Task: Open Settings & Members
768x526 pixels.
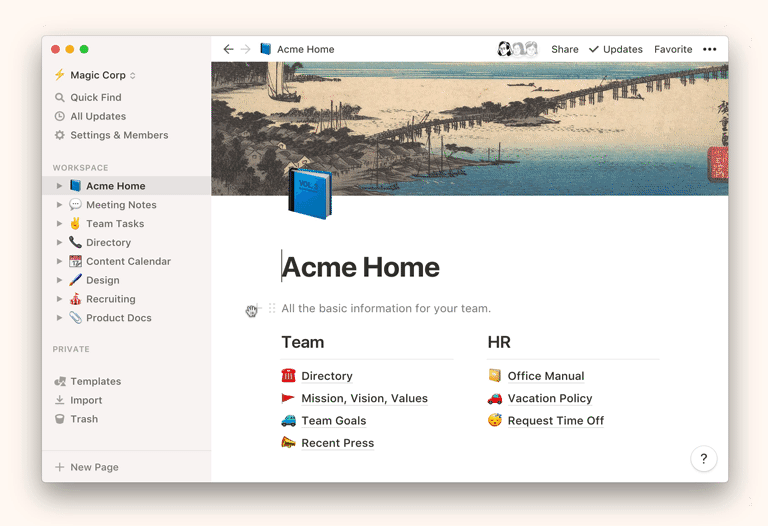Action: click(x=119, y=135)
